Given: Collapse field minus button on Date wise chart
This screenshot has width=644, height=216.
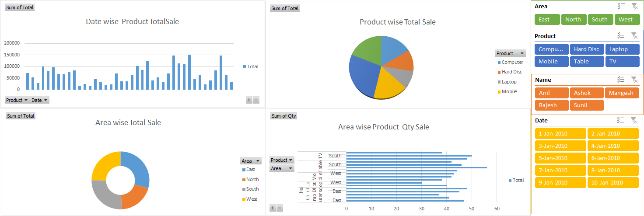Looking at the screenshot, I should point(256,100).
